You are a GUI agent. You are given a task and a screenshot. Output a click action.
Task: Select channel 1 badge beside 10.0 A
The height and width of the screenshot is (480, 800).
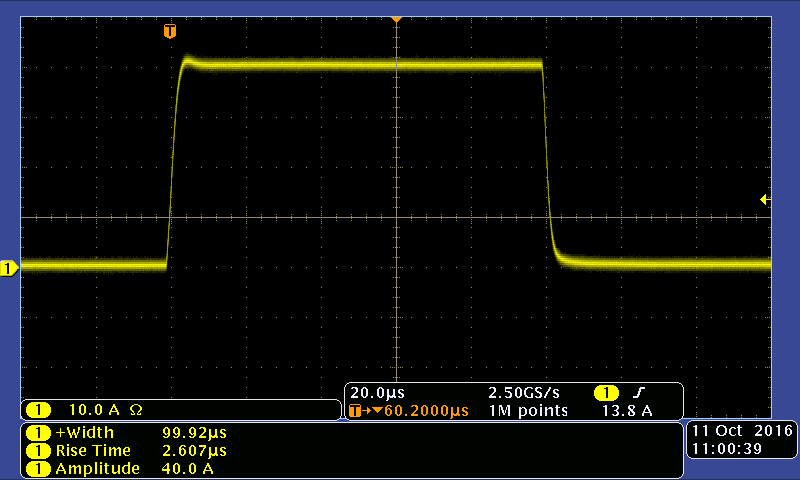(x=38, y=410)
